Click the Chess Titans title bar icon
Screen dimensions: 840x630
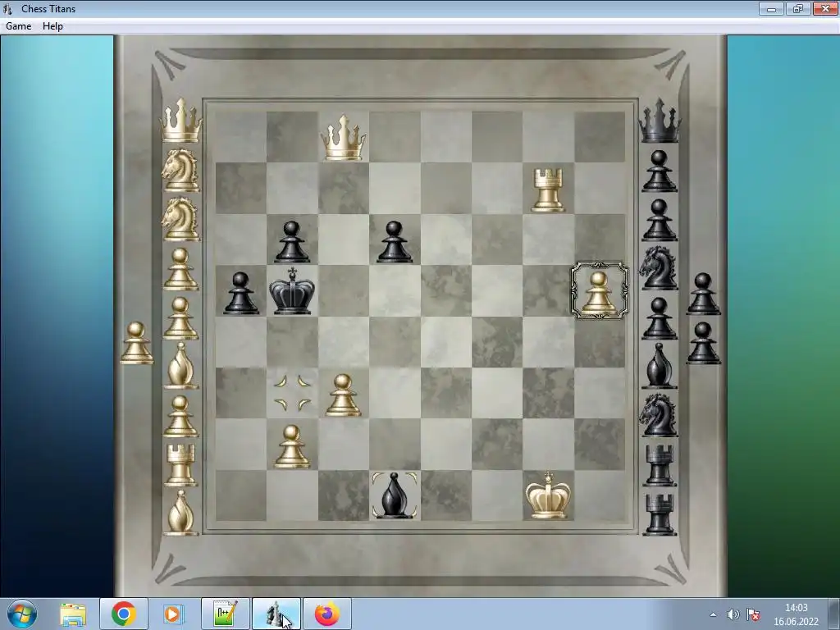tap(7, 8)
